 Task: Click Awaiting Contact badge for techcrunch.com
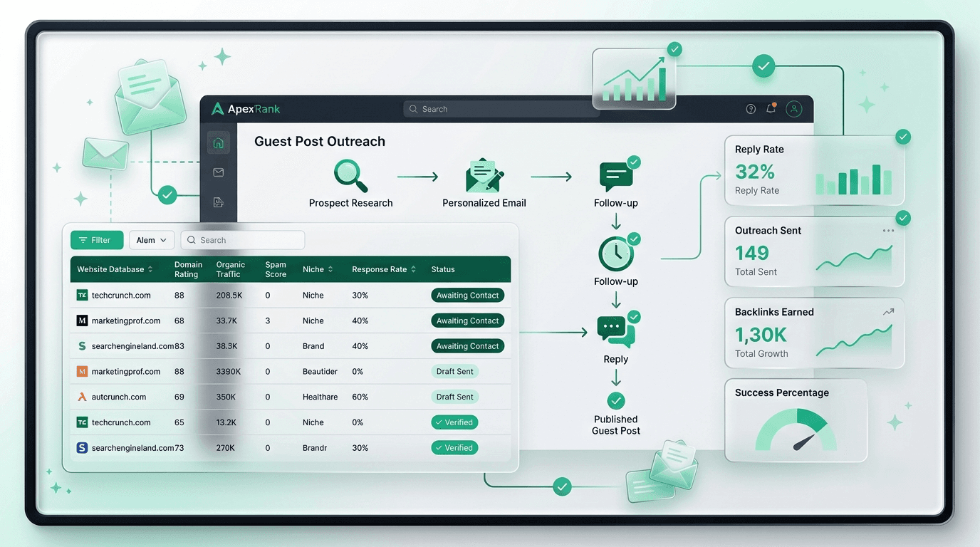pyautogui.click(x=467, y=295)
